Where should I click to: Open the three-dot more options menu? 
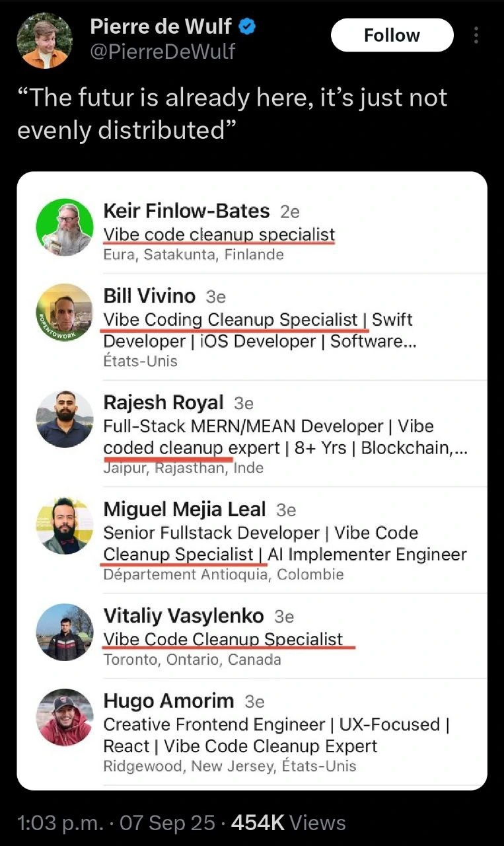(x=476, y=35)
